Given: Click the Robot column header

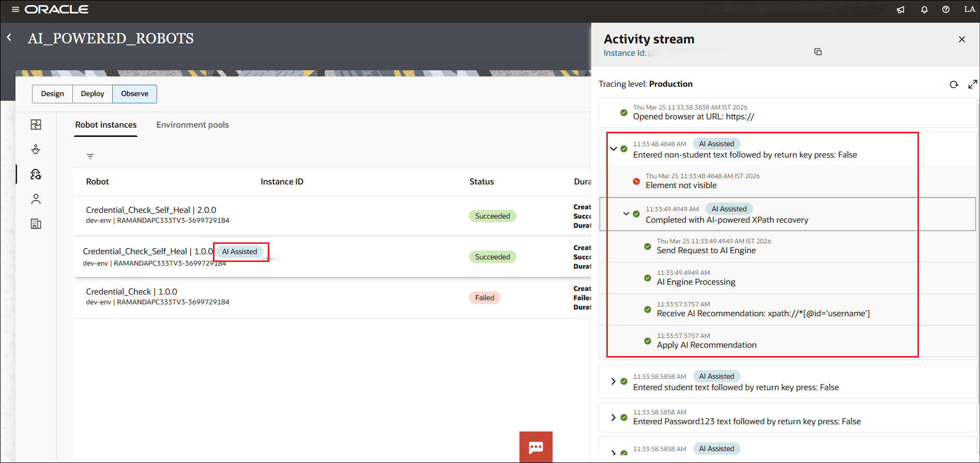Looking at the screenshot, I should pyautogui.click(x=97, y=181).
